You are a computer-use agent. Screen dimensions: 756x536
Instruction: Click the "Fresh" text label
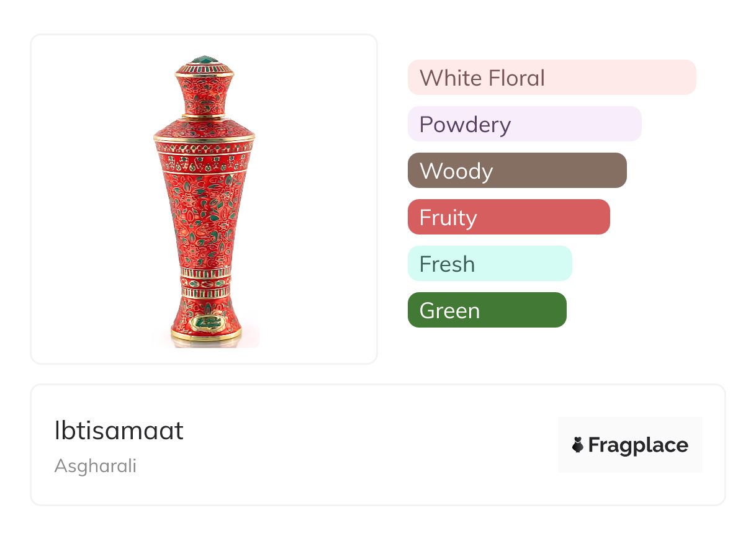pyautogui.click(x=447, y=264)
